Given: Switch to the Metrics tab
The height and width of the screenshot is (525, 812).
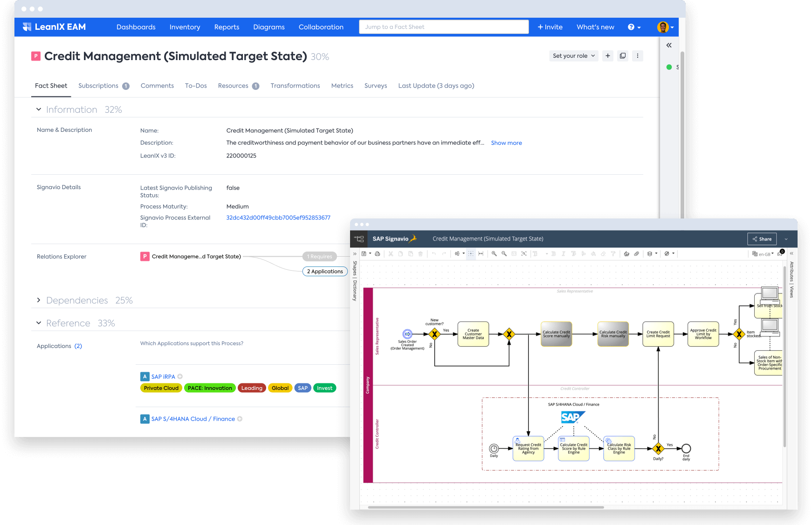Looking at the screenshot, I should point(342,86).
